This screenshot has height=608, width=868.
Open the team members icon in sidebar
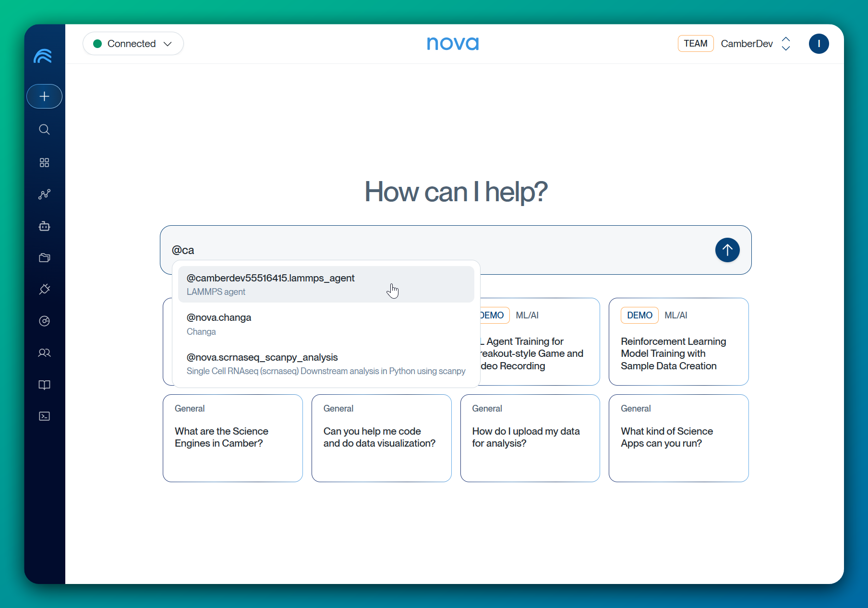coord(44,353)
